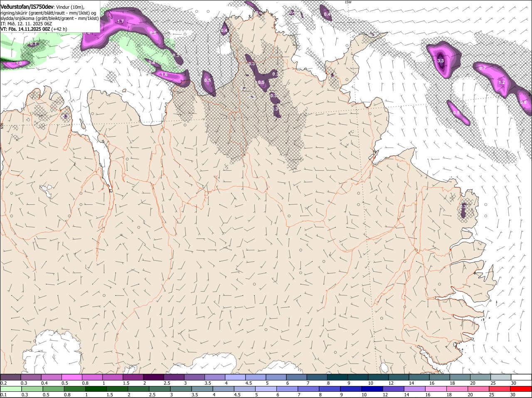Pick the grey-purple swatch between 0.2 and 0.3
The width and height of the screenshot is (532, 398).
coord(11,377)
